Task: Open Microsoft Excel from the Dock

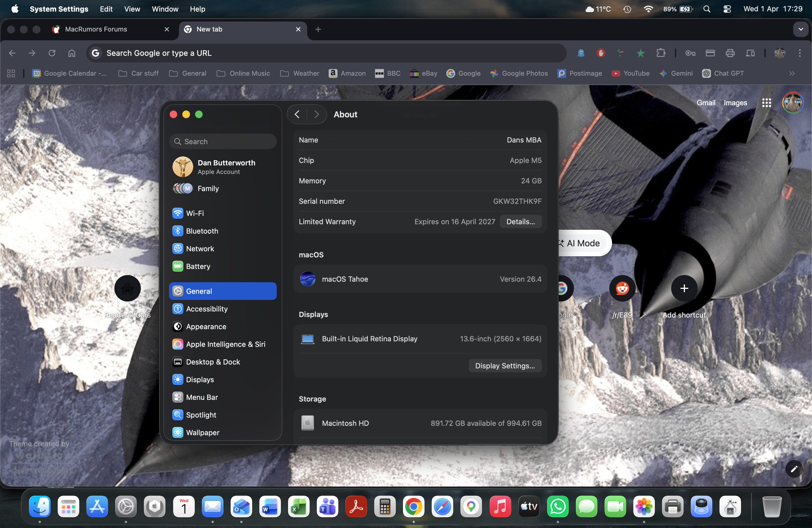Action: tap(299, 507)
